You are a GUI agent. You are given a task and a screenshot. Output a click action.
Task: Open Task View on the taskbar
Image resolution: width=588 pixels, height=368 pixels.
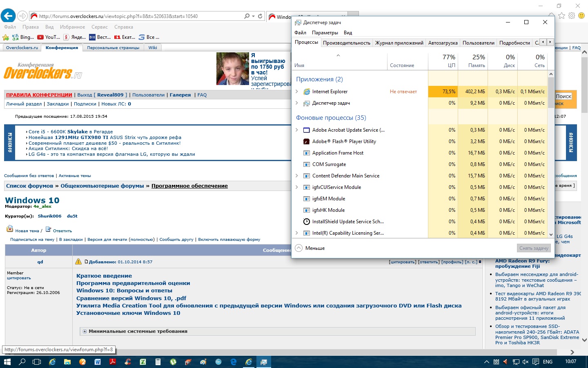click(37, 362)
